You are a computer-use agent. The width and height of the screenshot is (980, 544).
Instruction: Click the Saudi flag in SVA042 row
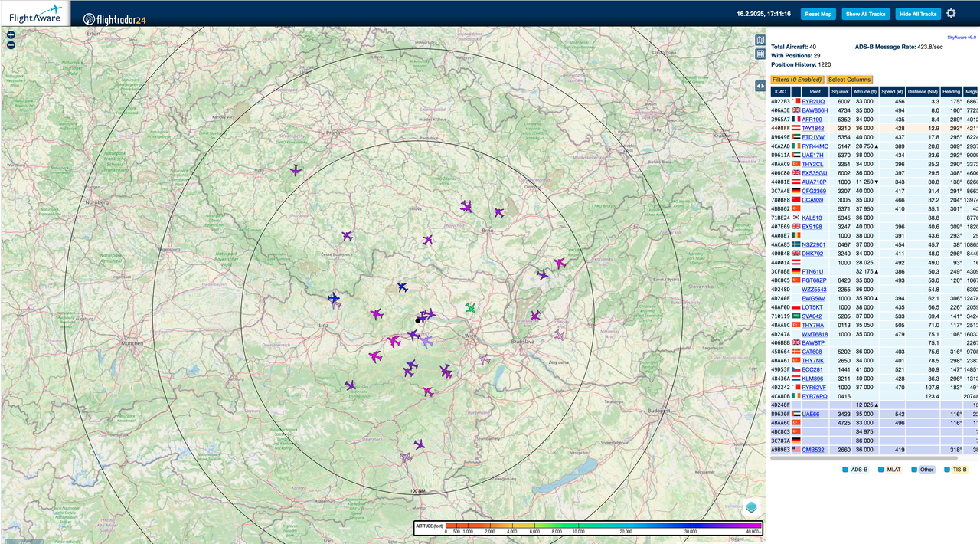click(795, 316)
